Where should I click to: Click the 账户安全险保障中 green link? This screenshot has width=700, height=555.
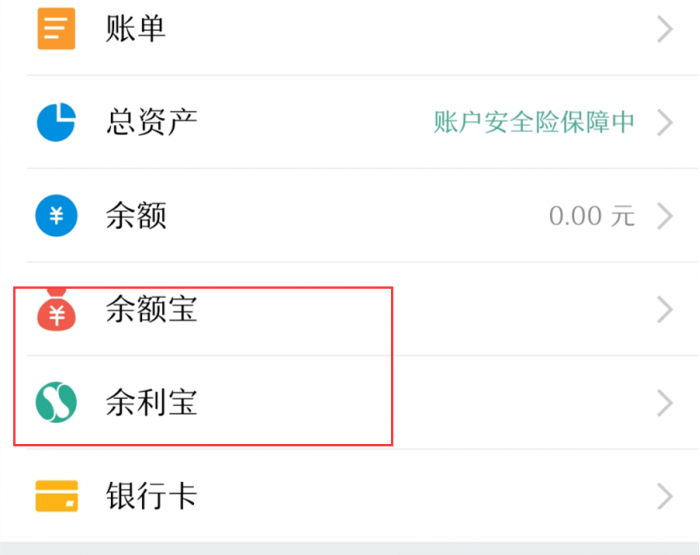click(x=534, y=122)
